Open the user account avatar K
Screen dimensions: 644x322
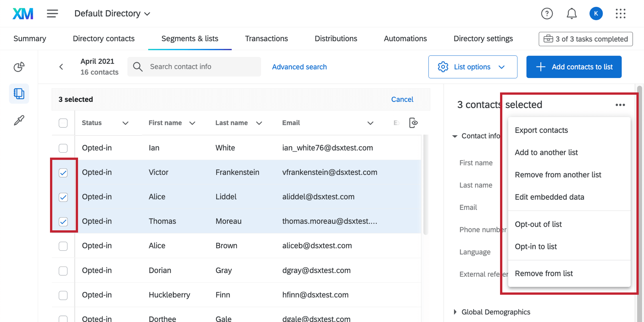coord(596,14)
